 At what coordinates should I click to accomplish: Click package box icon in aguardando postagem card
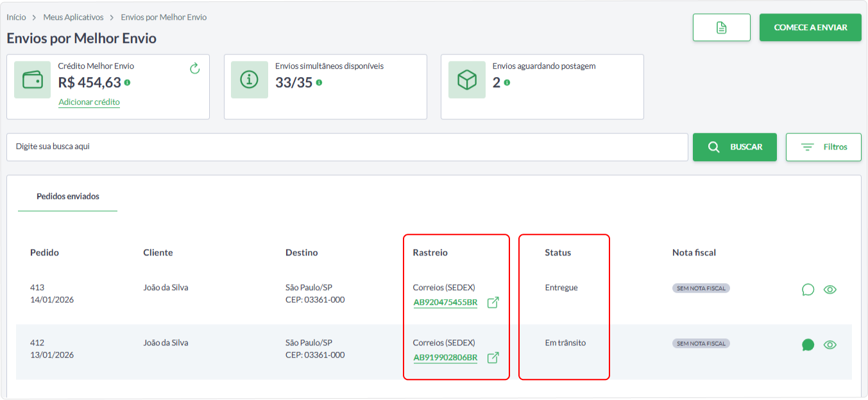coord(467,80)
